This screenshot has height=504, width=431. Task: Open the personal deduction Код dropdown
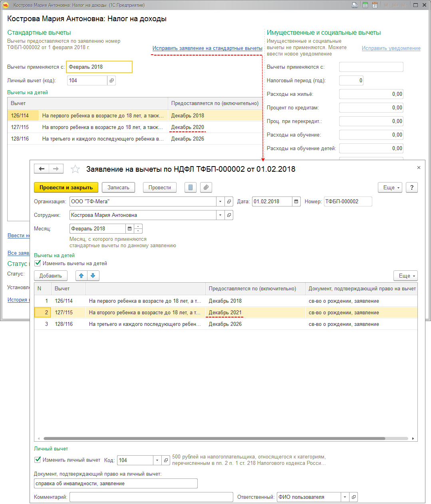click(x=157, y=460)
